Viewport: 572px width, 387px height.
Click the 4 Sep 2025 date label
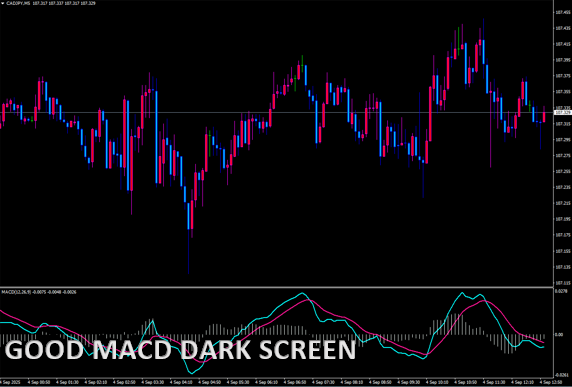(x=9, y=382)
